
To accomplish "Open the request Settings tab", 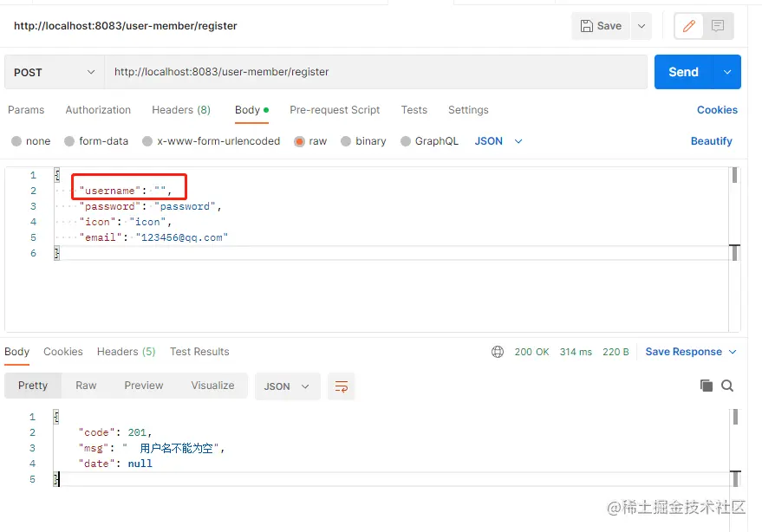I will [468, 110].
